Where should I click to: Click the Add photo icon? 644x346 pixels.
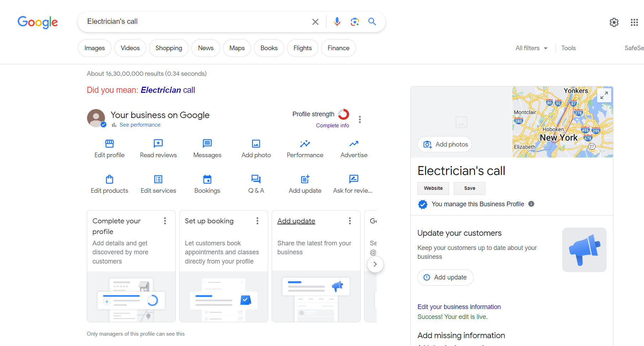tap(256, 144)
